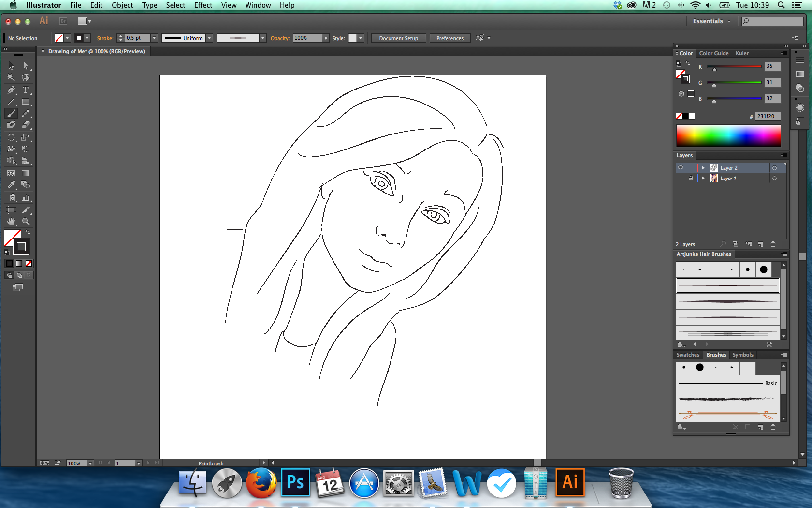Select the Rectangle tool
This screenshot has height=508, width=812.
tap(26, 102)
